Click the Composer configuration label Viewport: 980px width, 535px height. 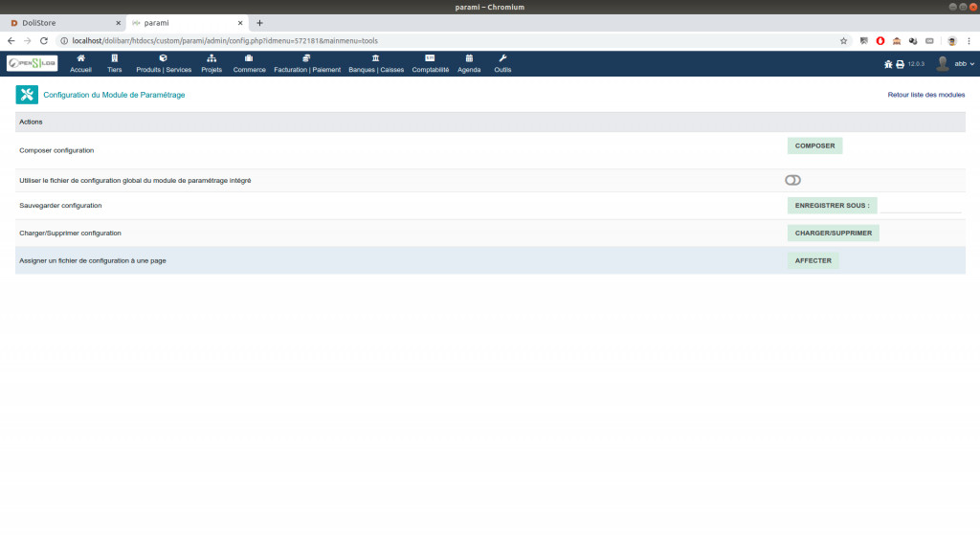(56, 150)
